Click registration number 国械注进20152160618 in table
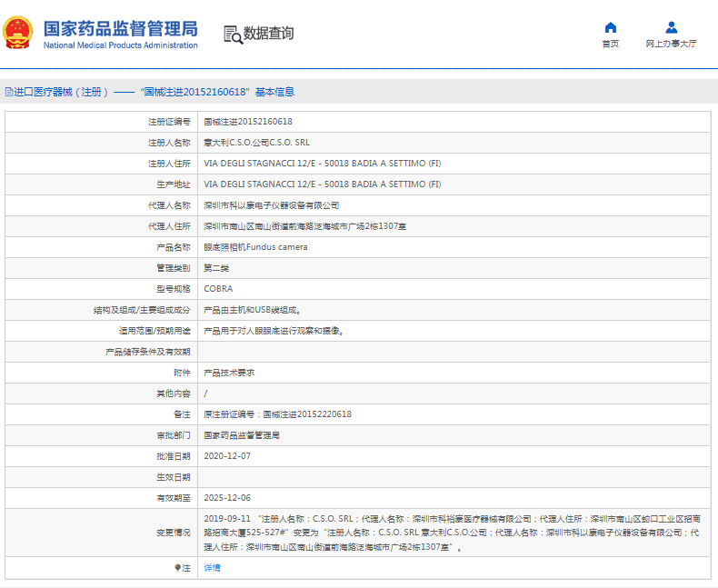718x588 pixels. click(x=247, y=122)
